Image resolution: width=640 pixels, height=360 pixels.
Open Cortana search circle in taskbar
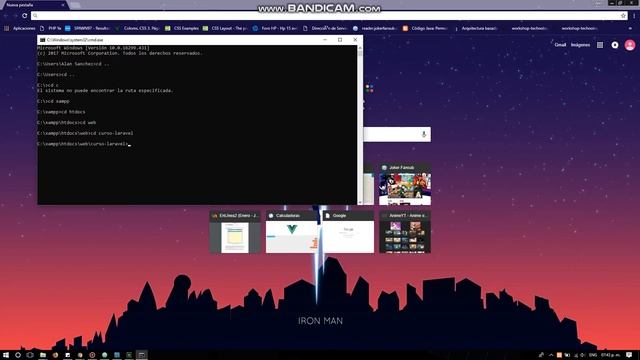pos(18,355)
